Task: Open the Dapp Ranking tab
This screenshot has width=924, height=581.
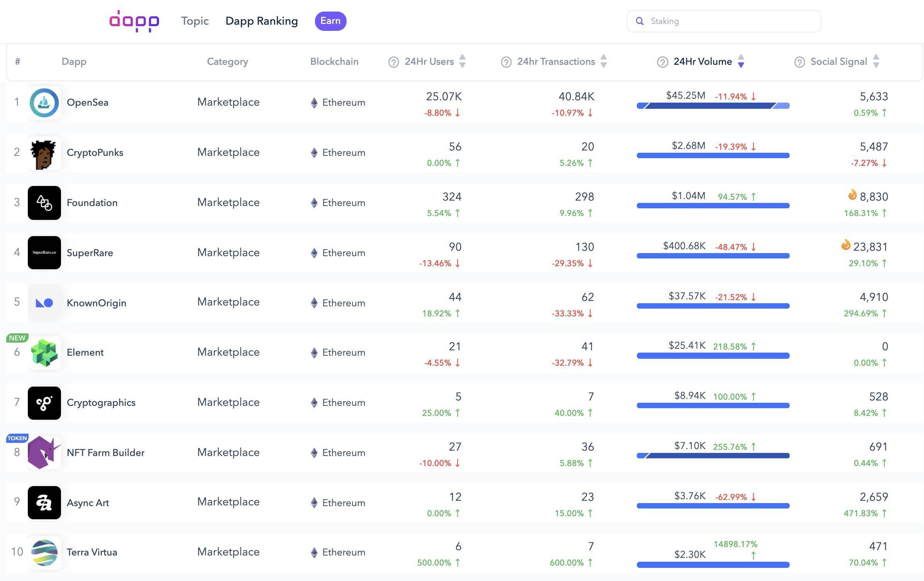Action: coord(262,21)
